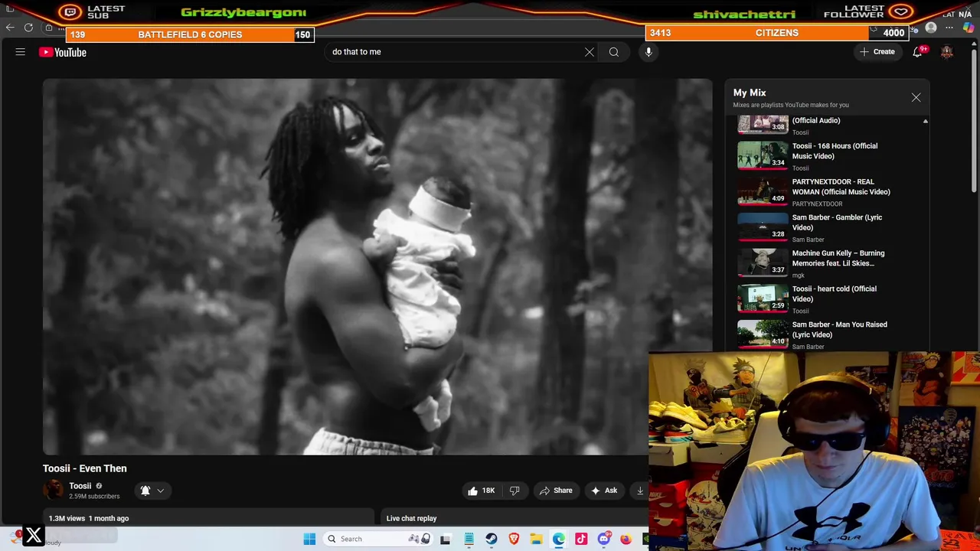Like the video with thumbs up

pos(481,491)
